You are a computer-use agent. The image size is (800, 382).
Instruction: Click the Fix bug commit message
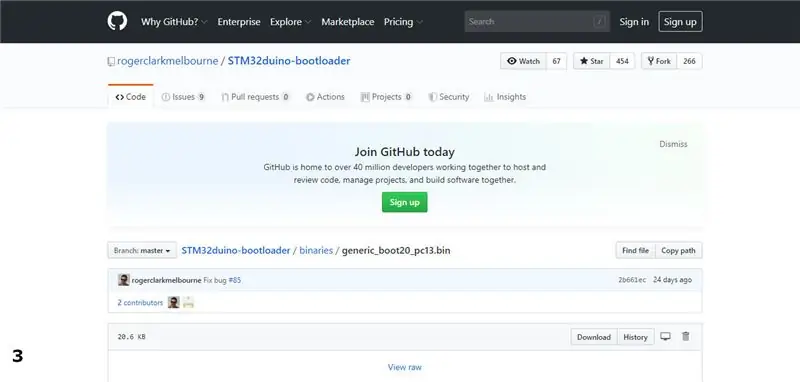214,280
